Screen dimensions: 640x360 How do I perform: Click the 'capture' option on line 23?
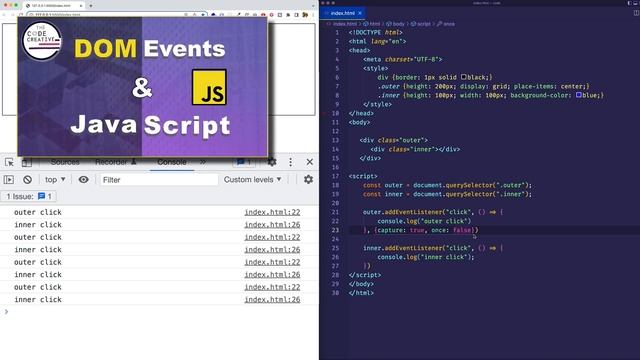pyautogui.click(x=391, y=230)
